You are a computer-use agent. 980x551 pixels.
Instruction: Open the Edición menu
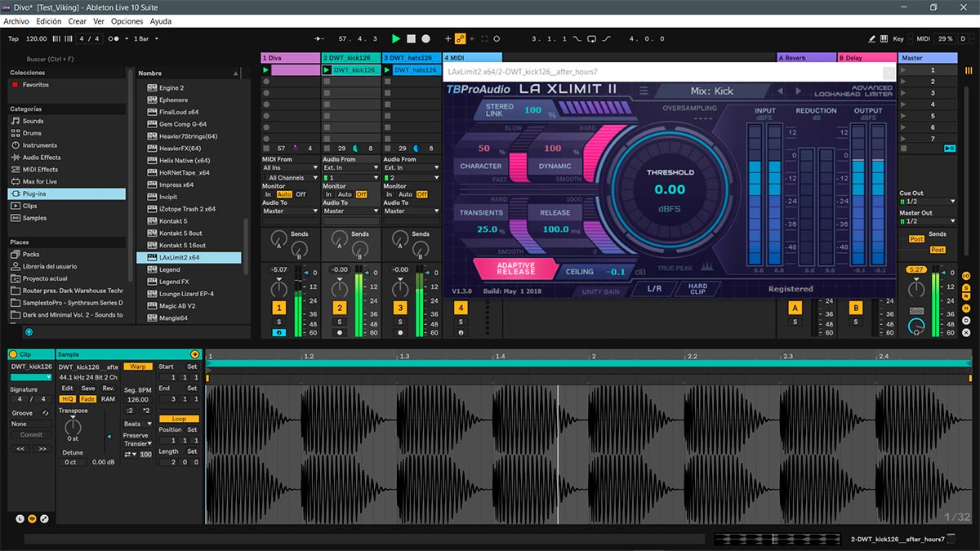click(x=49, y=21)
